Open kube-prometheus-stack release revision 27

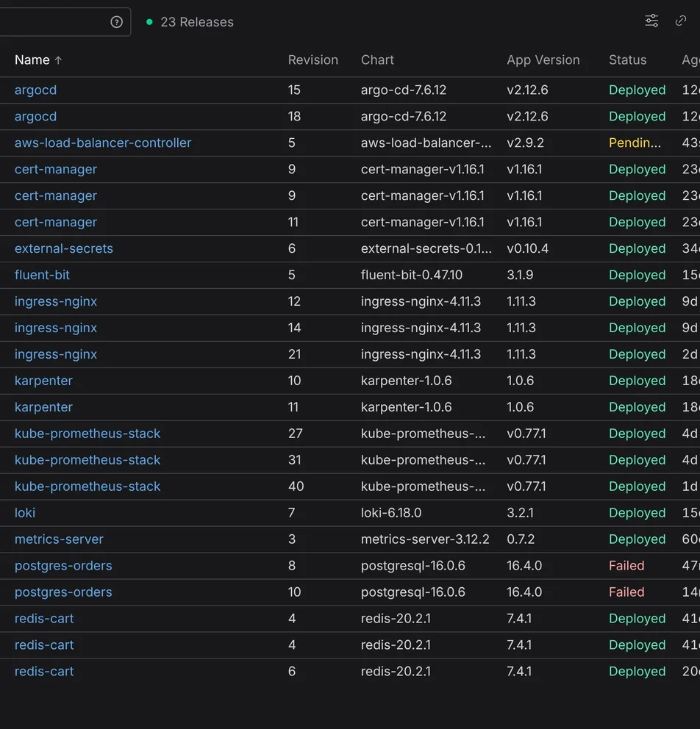click(x=87, y=434)
